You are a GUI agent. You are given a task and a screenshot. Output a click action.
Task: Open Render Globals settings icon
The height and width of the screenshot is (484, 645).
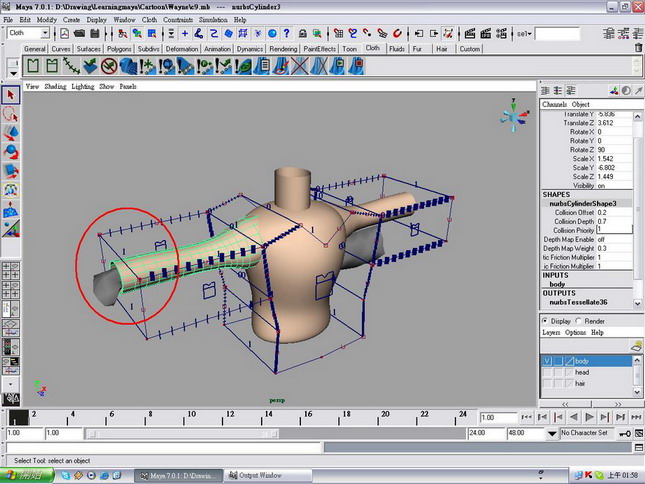[x=501, y=34]
